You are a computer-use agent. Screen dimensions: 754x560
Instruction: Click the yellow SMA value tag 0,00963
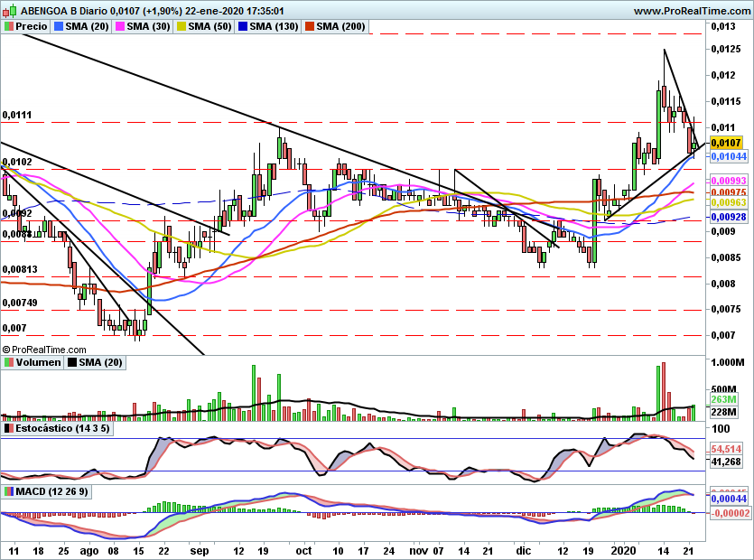(729, 203)
